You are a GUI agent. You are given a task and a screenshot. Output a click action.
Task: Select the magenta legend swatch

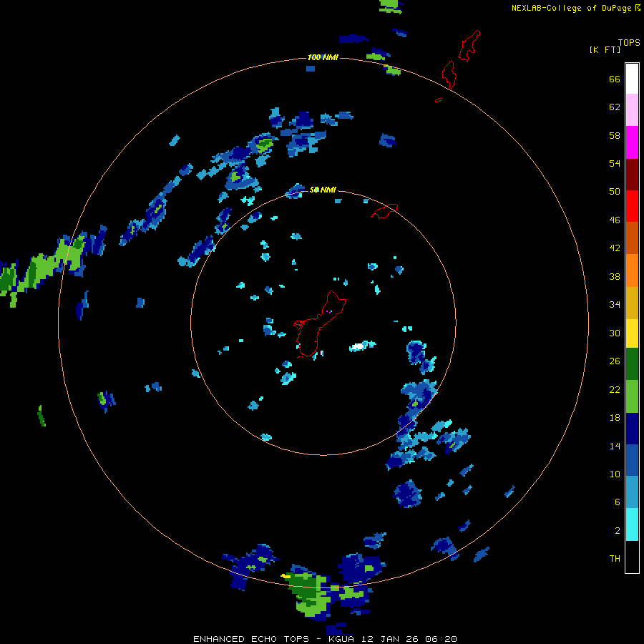click(632, 142)
